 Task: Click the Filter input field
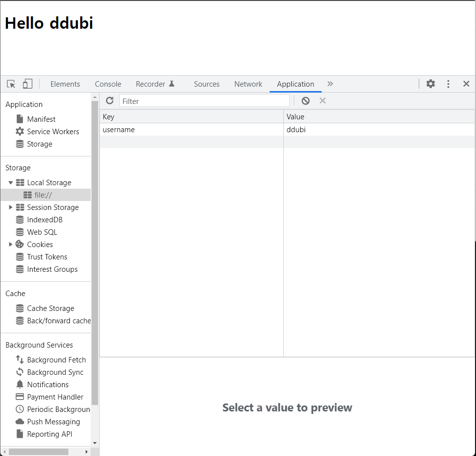pos(204,101)
